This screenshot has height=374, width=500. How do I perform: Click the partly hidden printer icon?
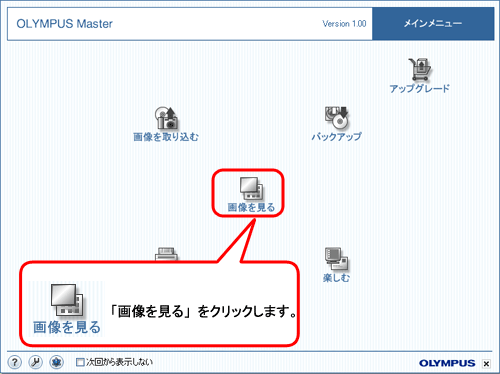pyautogui.click(x=166, y=255)
